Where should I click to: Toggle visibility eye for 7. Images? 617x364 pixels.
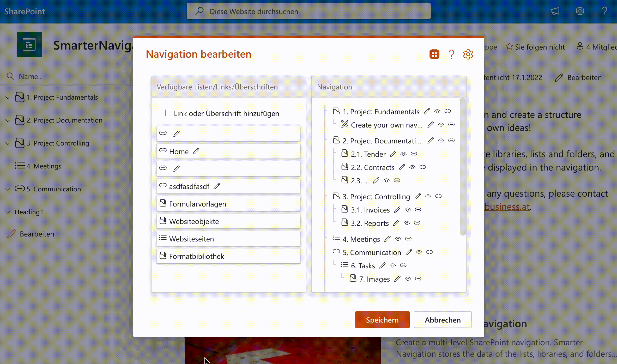click(408, 279)
